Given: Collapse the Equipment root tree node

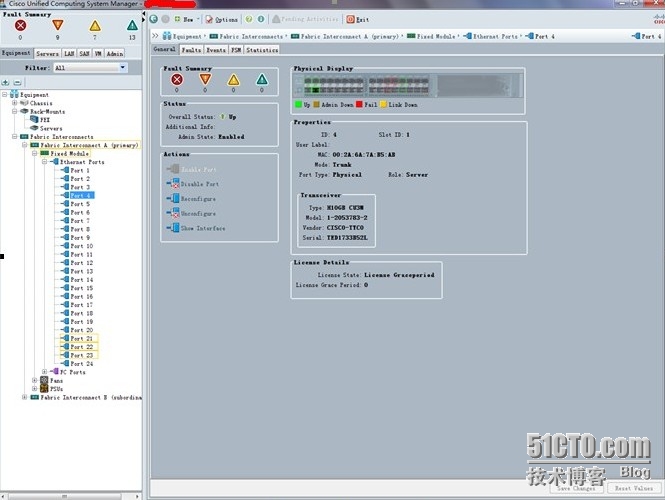Looking at the screenshot, I should tap(5, 95).
